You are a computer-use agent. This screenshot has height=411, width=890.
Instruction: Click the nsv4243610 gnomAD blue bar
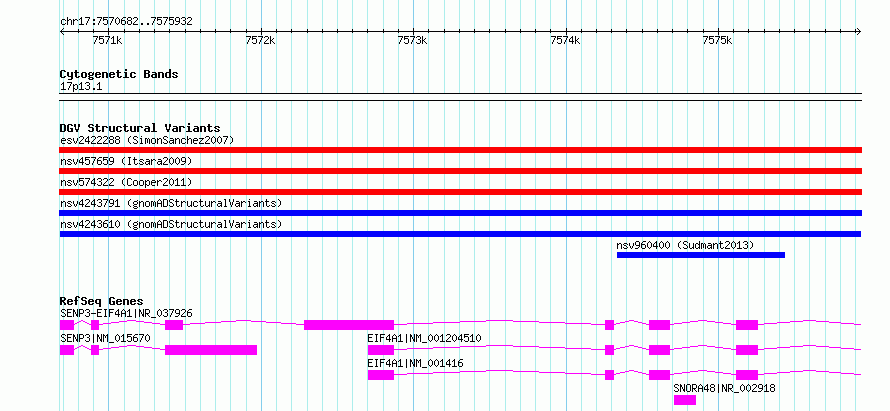[460, 234]
